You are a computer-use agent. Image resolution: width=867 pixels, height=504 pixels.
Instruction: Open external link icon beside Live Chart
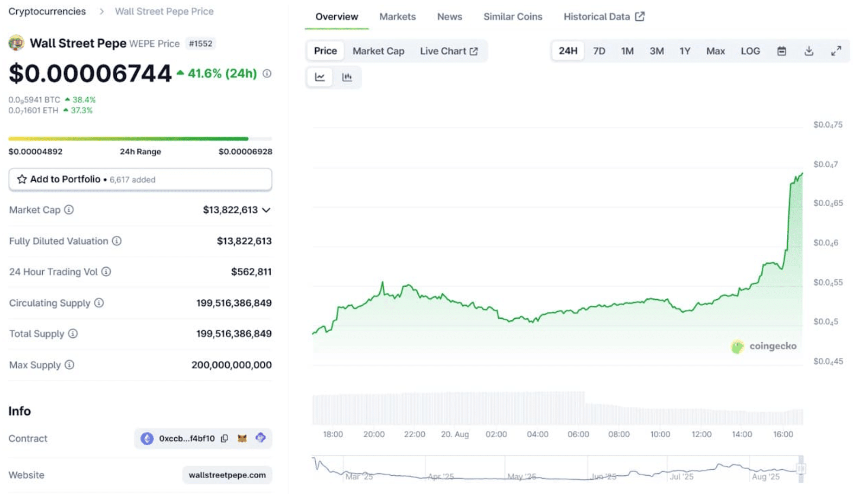pos(473,51)
